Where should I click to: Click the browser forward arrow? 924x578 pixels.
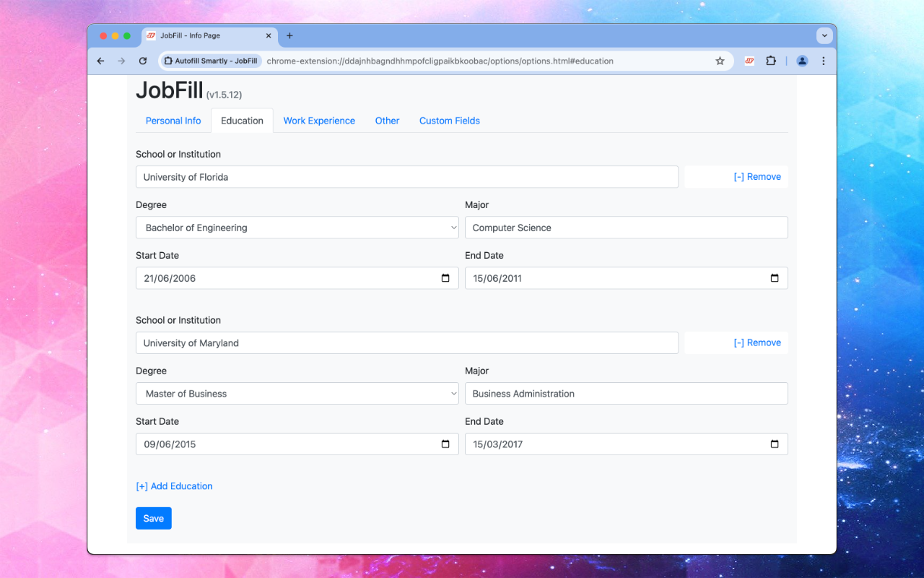[x=121, y=61]
